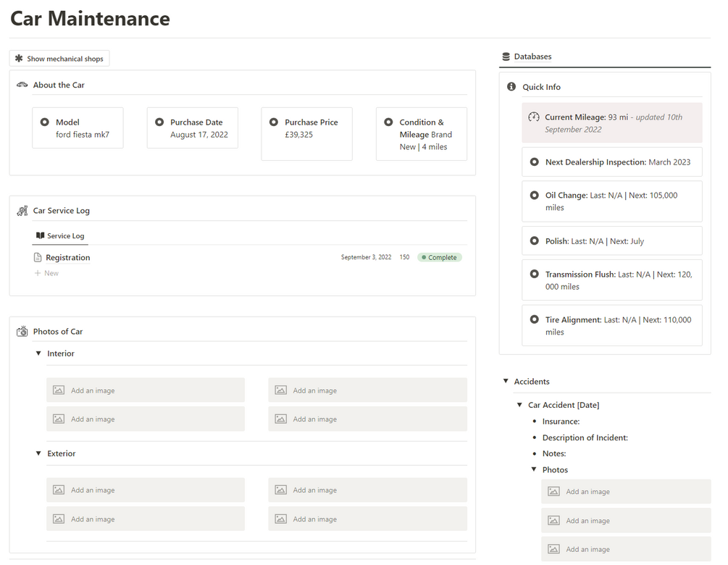
Task: Click the info icon beside Quick Info
Action: coord(511,87)
